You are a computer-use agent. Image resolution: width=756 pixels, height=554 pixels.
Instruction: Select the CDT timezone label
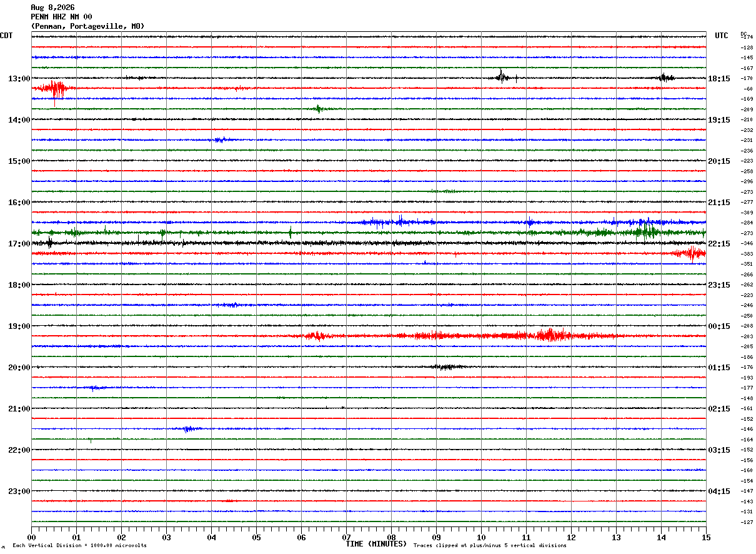coord(6,36)
